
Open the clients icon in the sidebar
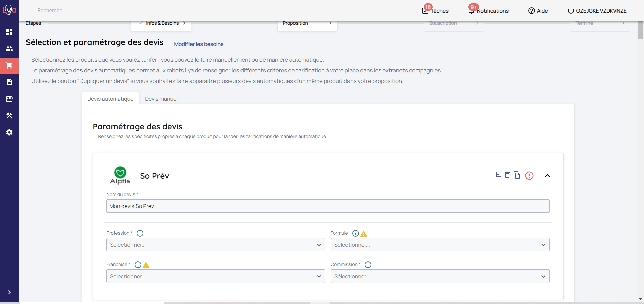point(9,49)
